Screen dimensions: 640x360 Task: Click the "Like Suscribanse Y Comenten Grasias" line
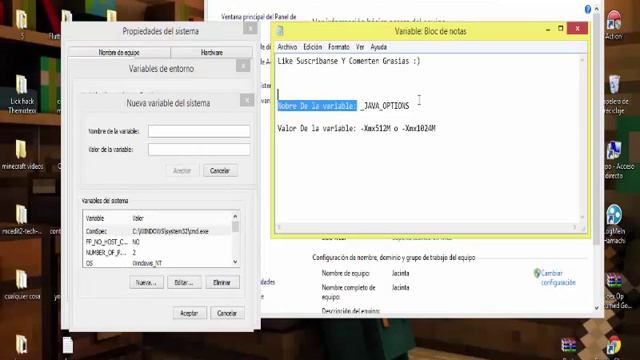tap(349, 61)
